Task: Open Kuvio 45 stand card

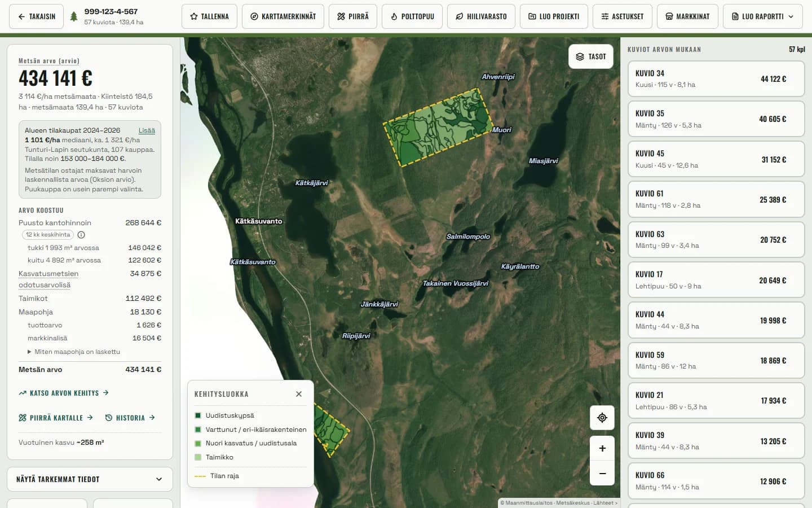Action: pos(716,159)
